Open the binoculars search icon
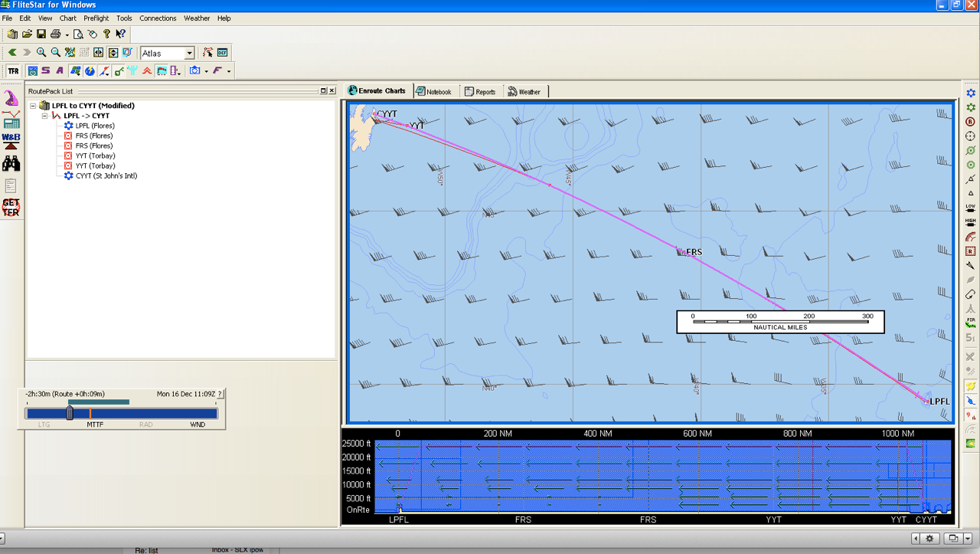The height and width of the screenshot is (554, 980). 11,163
